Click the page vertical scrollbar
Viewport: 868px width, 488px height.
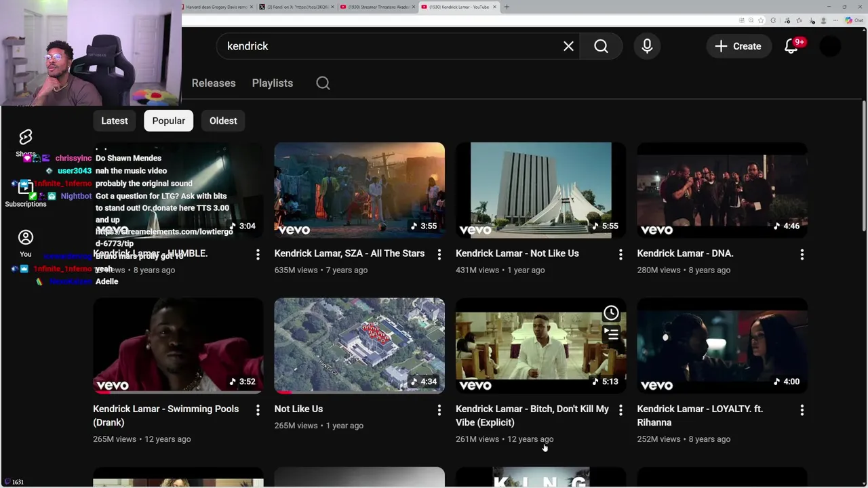point(864,167)
